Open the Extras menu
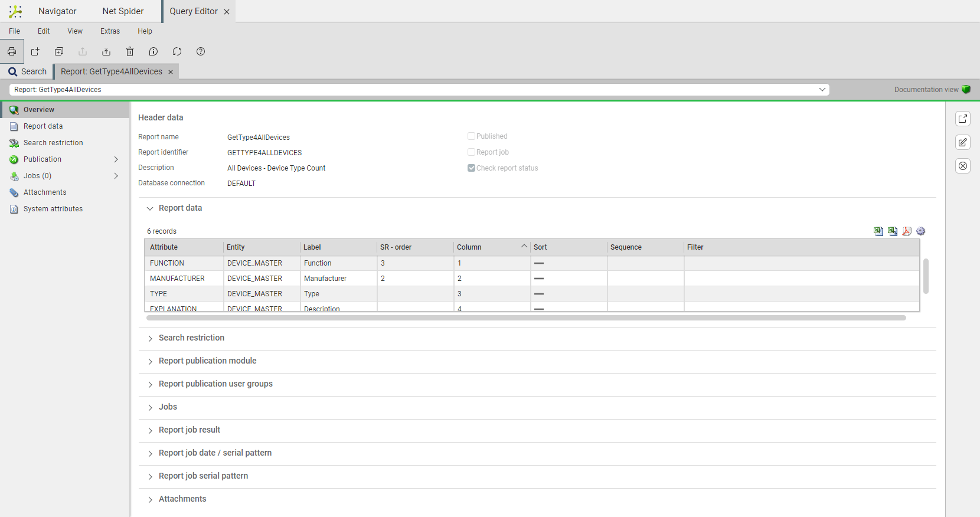Screen dimensions: 980x517 110,31
